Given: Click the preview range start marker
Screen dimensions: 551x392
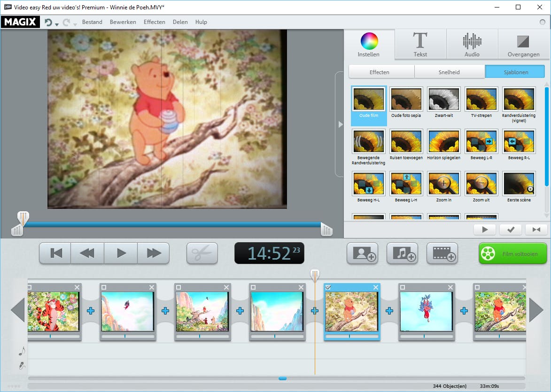Looking at the screenshot, I should pyautogui.click(x=17, y=231).
